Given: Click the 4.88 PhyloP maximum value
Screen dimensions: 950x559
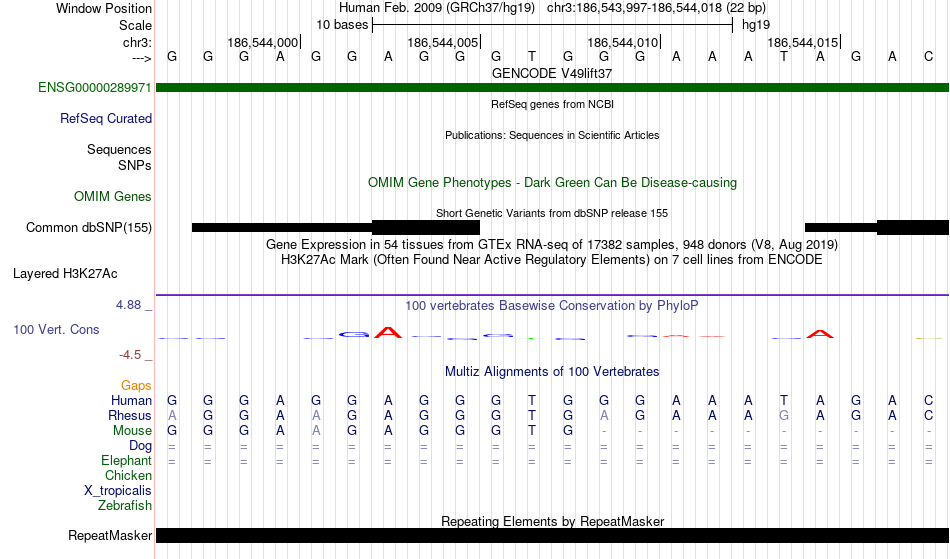Looking at the screenshot, I should [128, 305].
